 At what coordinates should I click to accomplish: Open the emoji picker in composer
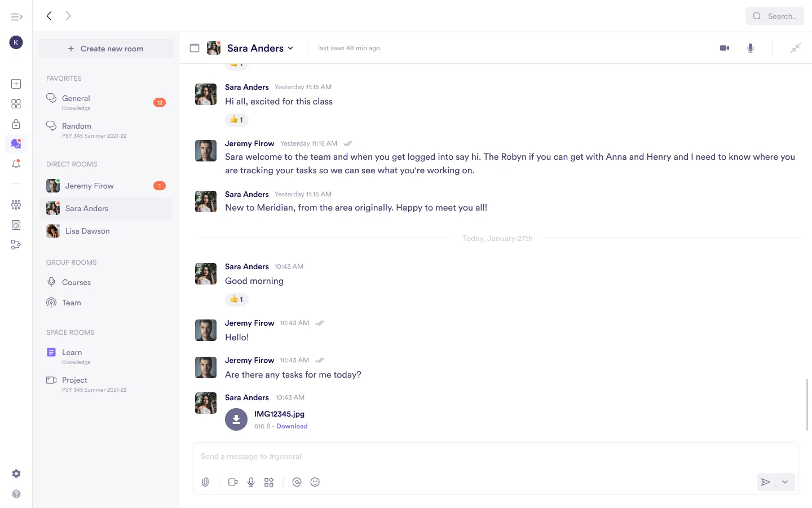315,482
